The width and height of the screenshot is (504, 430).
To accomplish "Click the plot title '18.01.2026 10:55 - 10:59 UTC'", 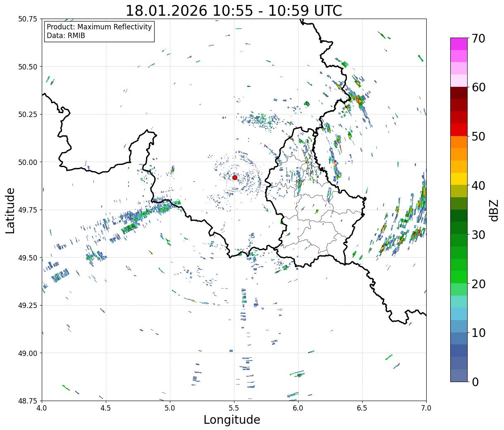I will (x=234, y=10).
